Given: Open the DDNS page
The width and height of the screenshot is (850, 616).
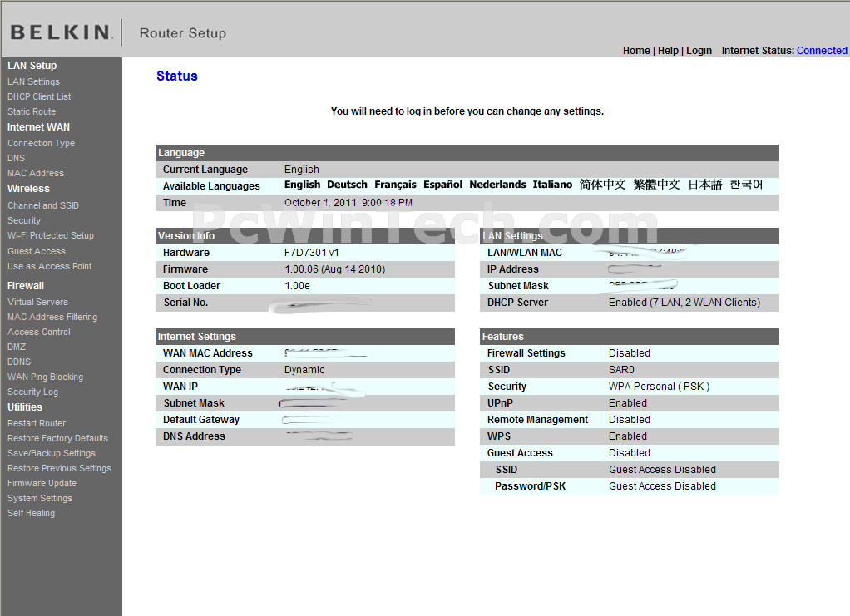Looking at the screenshot, I should tap(19, 362).
